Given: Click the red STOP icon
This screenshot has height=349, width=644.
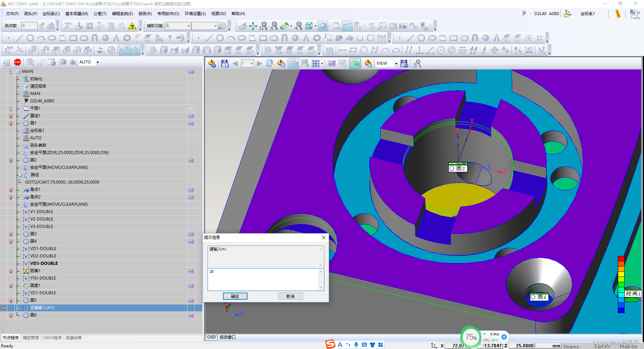Looking at the screenshot, I should pos(17,62).
